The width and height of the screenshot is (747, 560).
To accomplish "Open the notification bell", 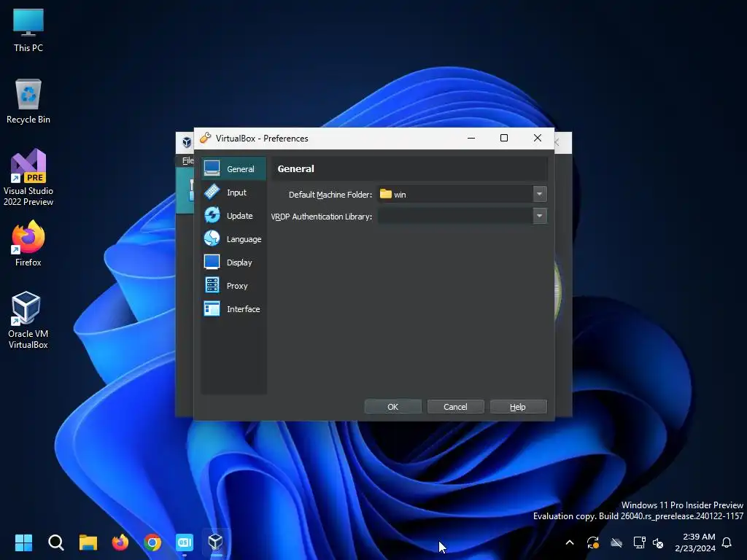I will (x=727, y=542).
